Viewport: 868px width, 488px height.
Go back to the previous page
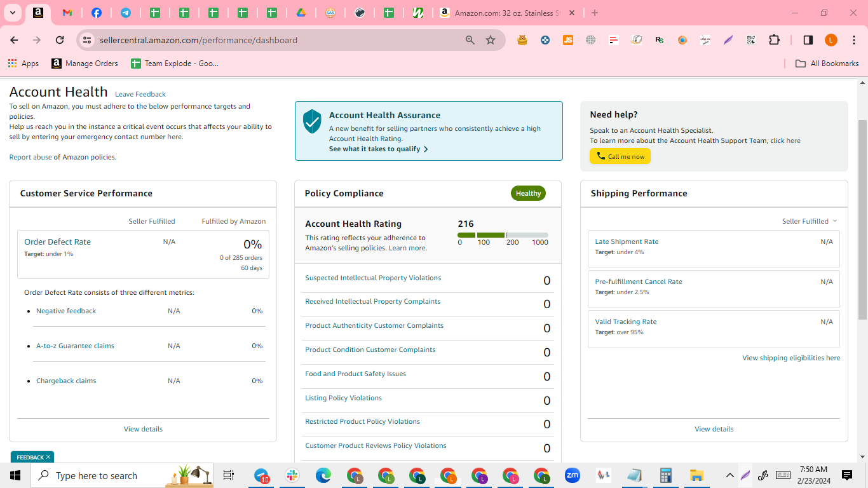14,40
